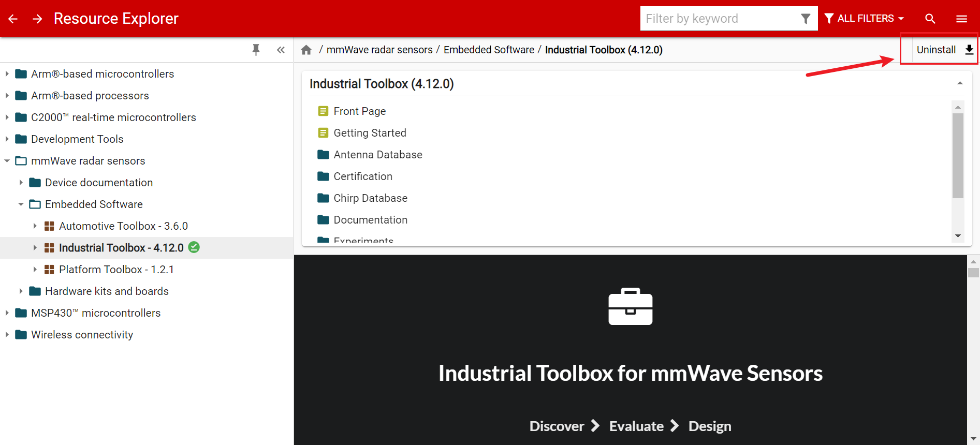Click the forward navigation arrow
This screenshot has width=980, height=445.
[37, 19]
